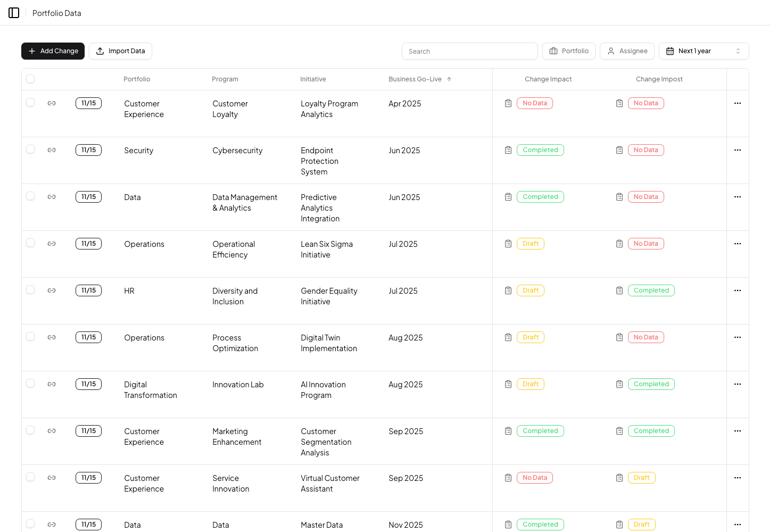This screenshot has width=777, height=532.
Task: Select the checkbox on the Cybersecurity row
Action: [x=30, y=149]
